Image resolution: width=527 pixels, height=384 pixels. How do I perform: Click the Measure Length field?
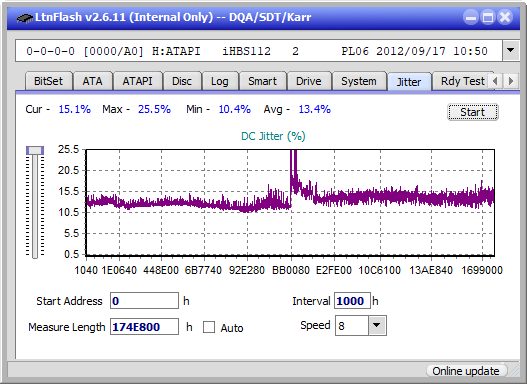(145, 327)
